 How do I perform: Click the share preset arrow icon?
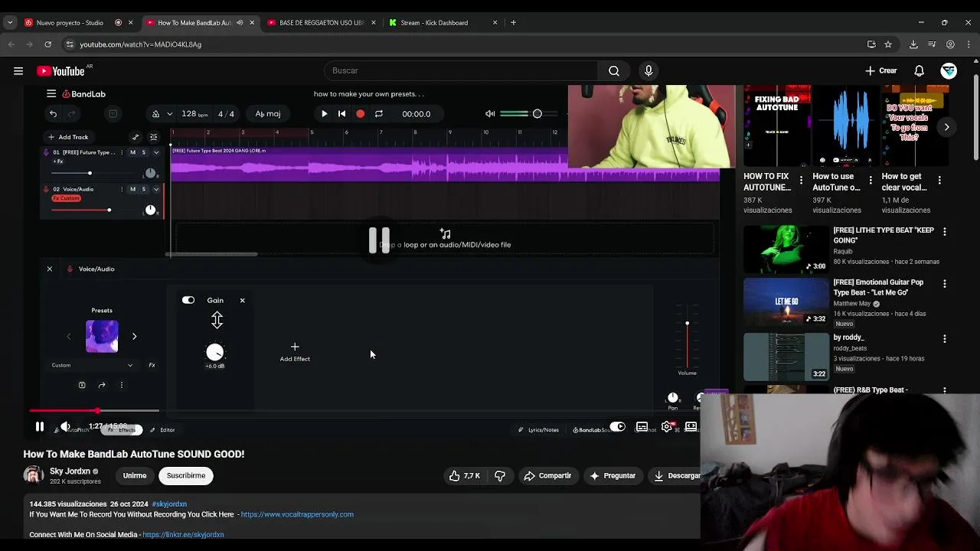point(102,386)
